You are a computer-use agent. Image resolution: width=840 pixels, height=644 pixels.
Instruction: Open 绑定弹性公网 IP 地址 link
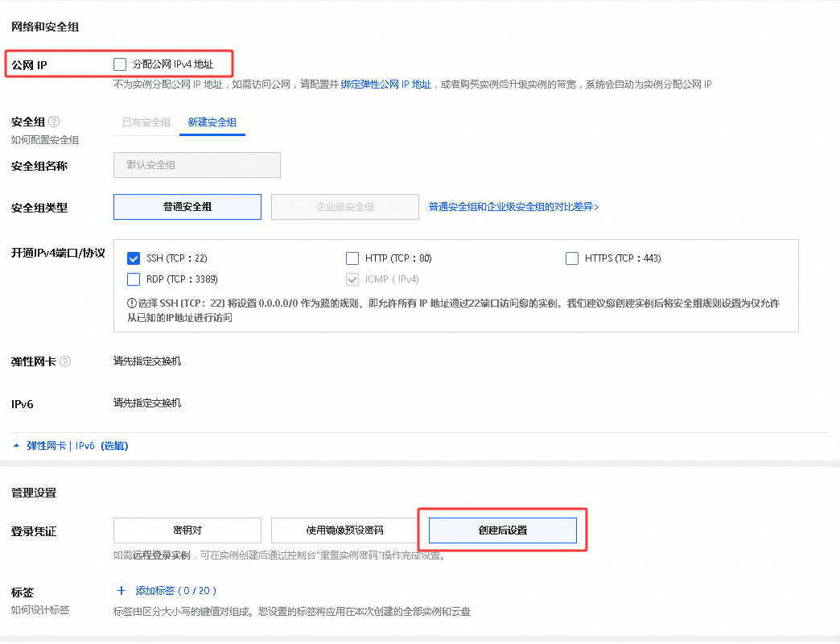pyautogui.click(x=385, y=84)
